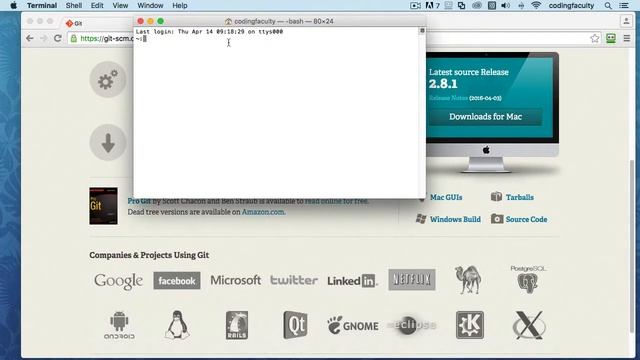This screenshot has width=640, height=360.
Task: Click the Android robot logo
Action: 119,325
